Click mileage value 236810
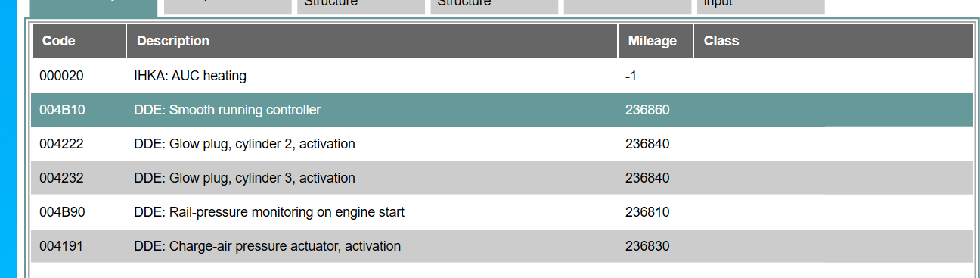 click(647, 212)
